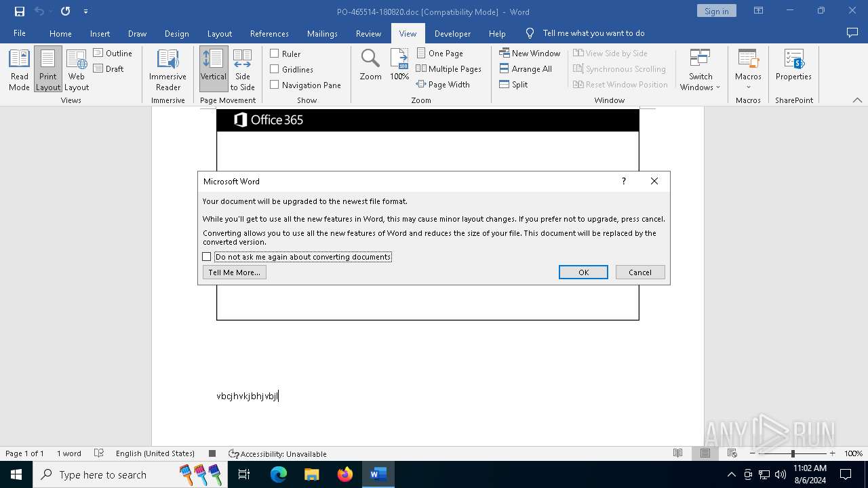Open the Developer tab

pos(452,33)
